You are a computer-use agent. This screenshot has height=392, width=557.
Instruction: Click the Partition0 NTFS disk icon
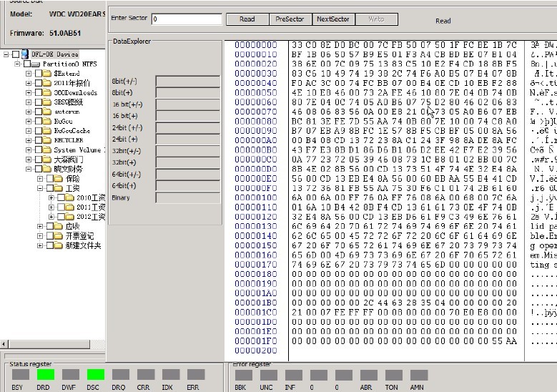(36, 64)
